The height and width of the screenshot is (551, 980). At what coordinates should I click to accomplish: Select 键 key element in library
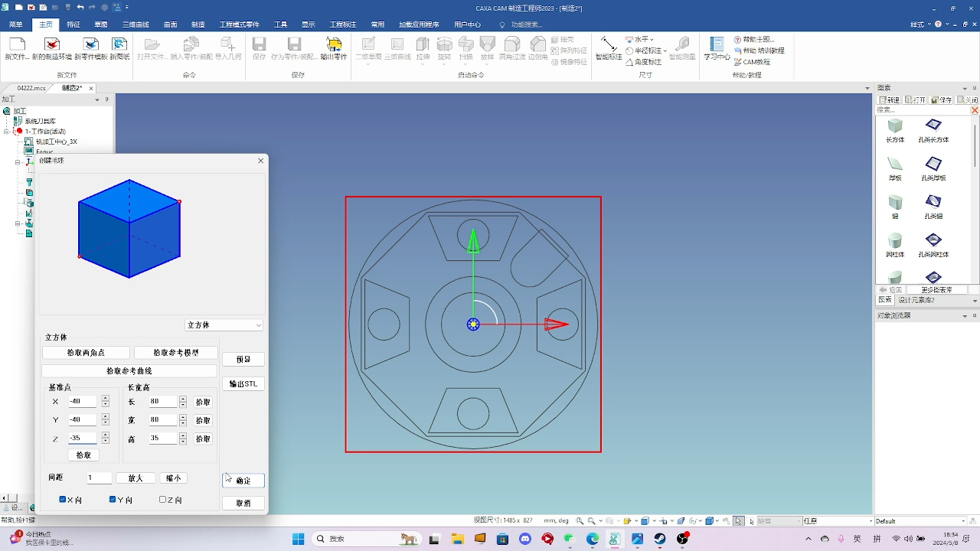[x=895, y=207]
